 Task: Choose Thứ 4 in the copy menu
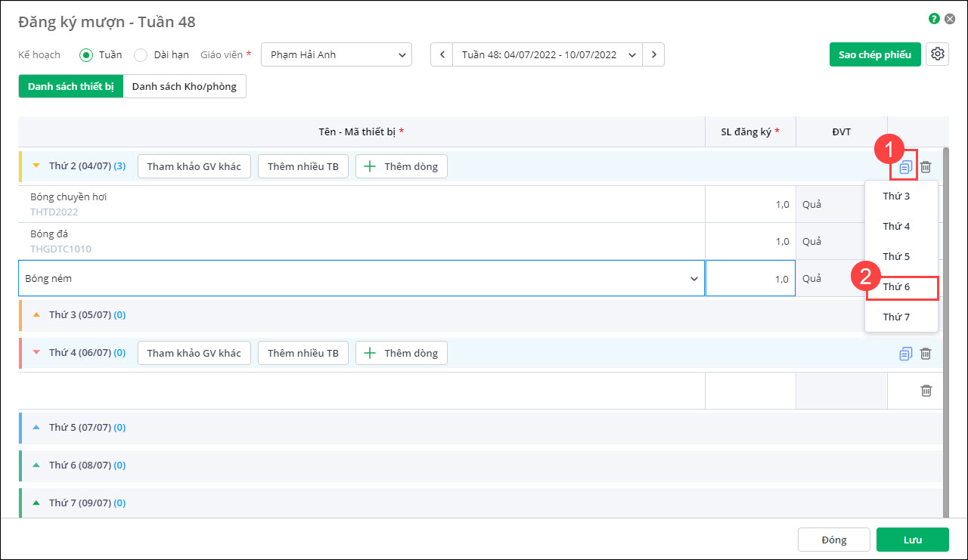(x=901, y=227)
